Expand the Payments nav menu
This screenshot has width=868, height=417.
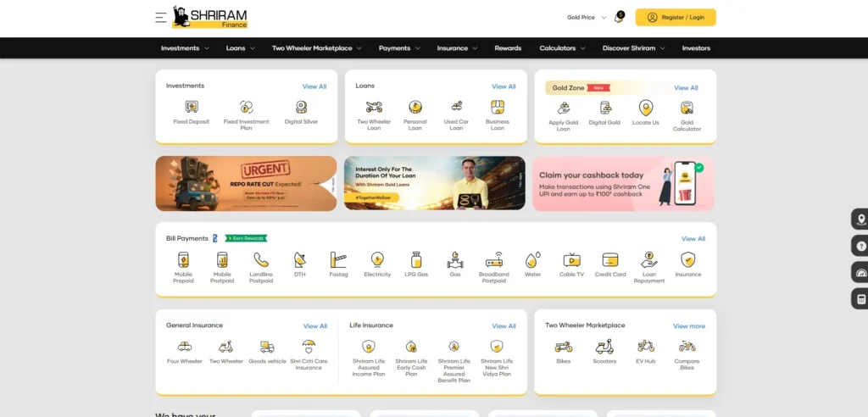coord(399,48)
